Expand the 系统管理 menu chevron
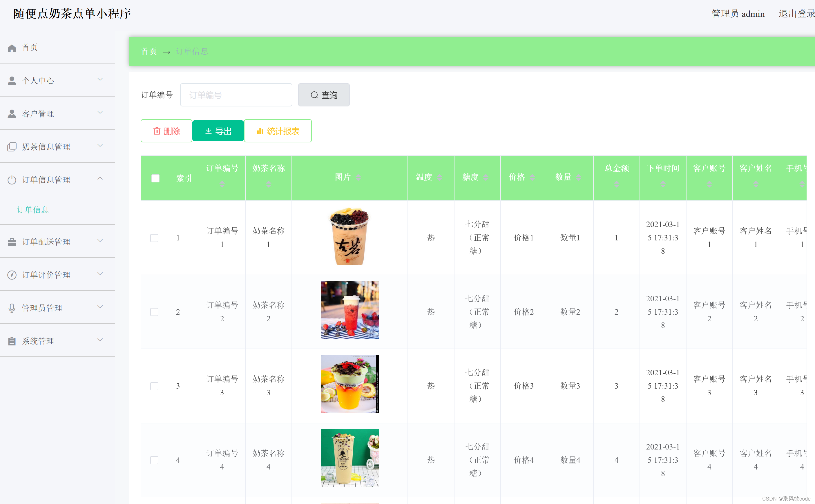The height and width of the screenshot is (504, 815). [x=100, y=340]
